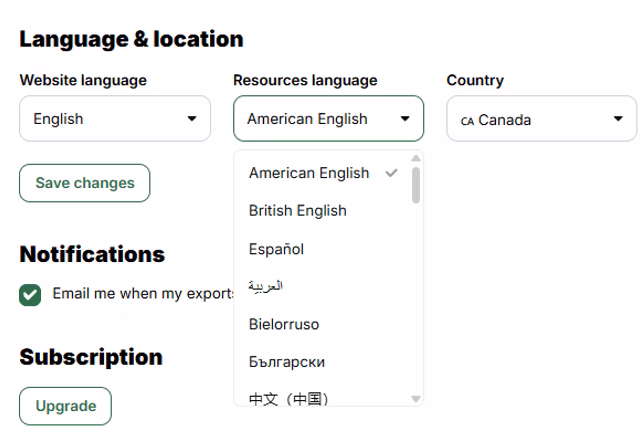Image resolution: width=642 pixels, height=426 pixels.
Task: Click the Notifications heading
Action: click(92, 254)
